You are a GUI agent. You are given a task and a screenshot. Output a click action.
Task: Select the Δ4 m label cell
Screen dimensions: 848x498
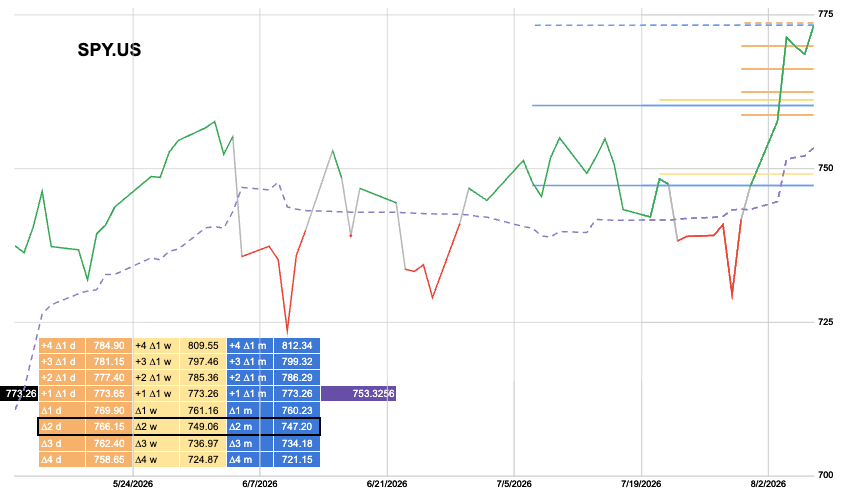[250, 460]
